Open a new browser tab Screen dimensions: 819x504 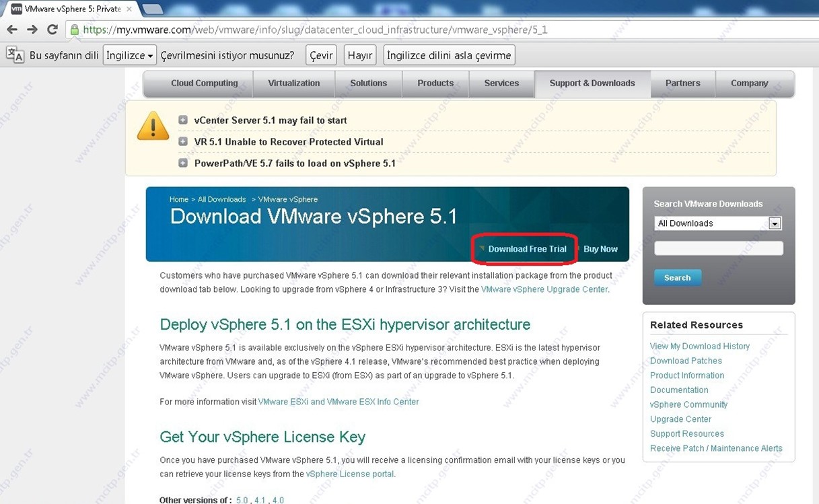[x=153, y=9]
